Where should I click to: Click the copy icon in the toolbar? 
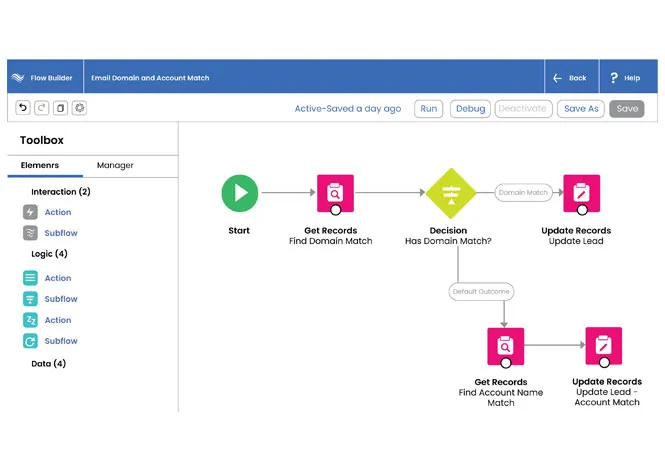coord(60,108)
